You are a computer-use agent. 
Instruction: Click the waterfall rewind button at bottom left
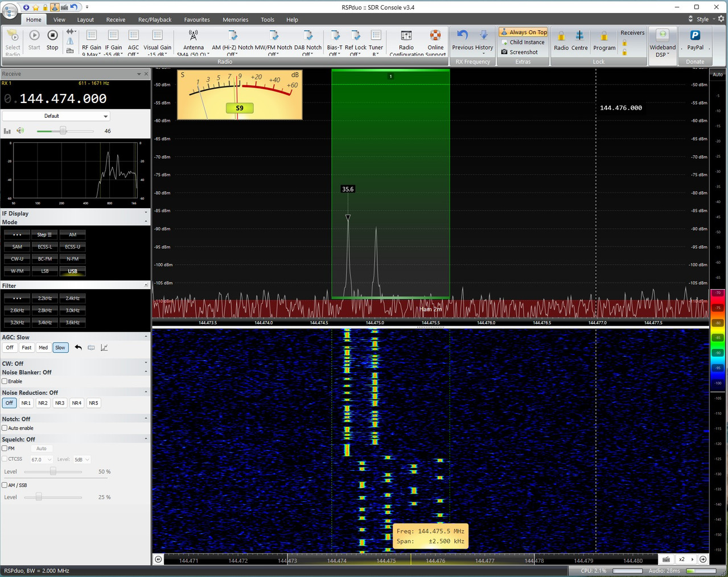(x=158, y=559)
